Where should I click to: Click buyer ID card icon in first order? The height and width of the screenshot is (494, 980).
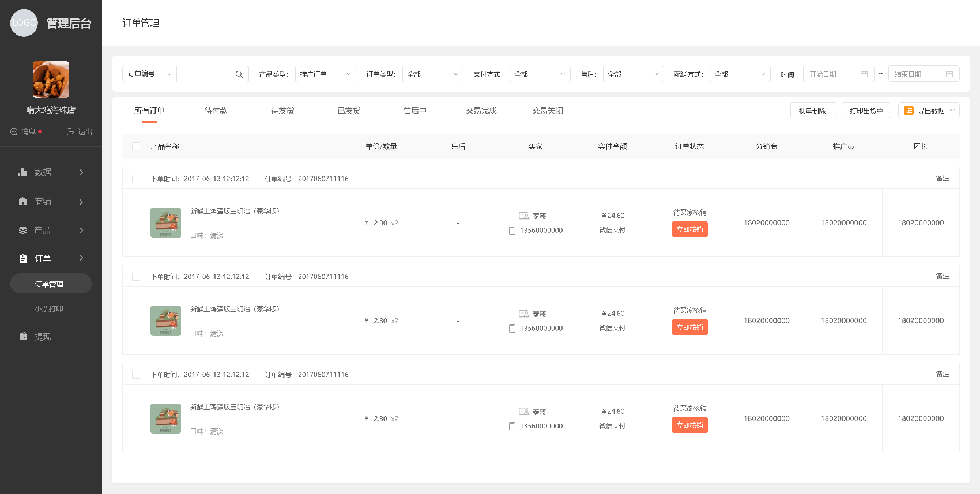[x=524, y=216]
